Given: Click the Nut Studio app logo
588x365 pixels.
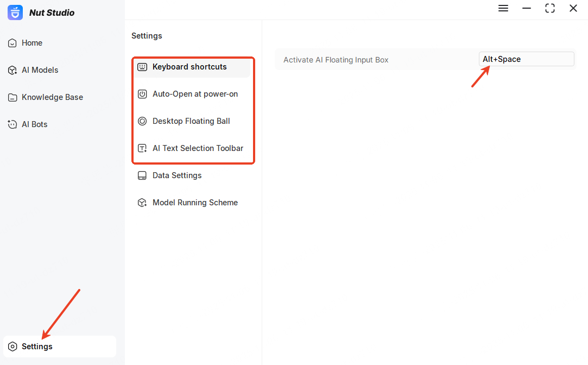Looking at the screenshot, I should [x=14, y=12].
